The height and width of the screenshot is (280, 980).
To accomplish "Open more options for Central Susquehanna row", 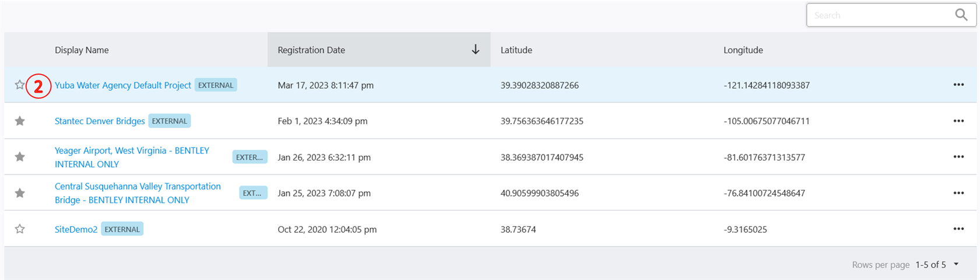I will point(958,193).
